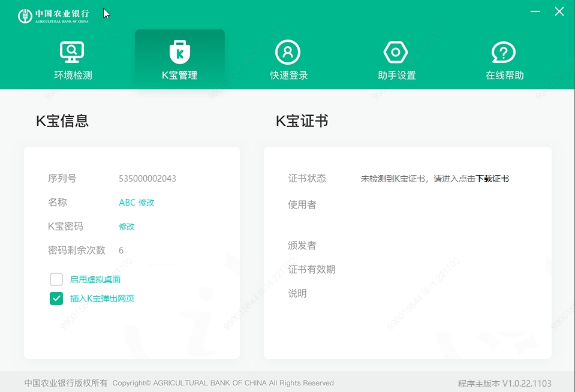575x392 pixels.
Task: Click the 证书有效期 label
Action: [312, 270]
